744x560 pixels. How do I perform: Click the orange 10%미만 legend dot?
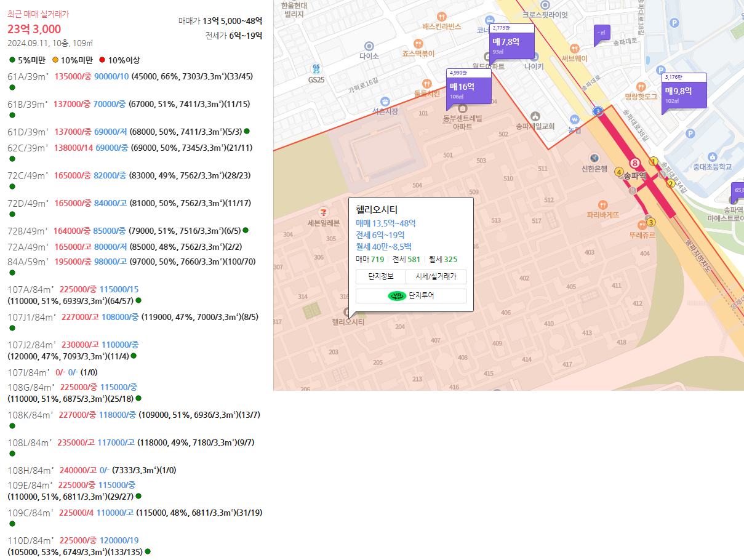(x=55, y=60)
